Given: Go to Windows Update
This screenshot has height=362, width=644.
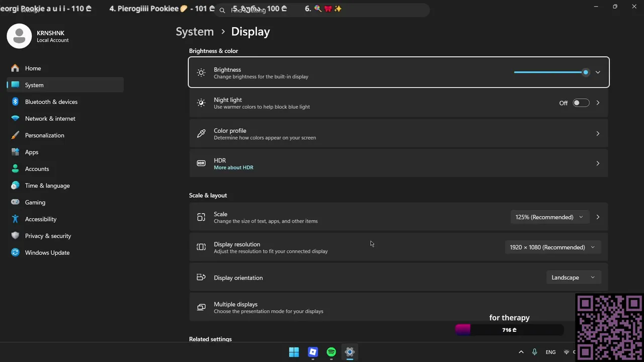Looking at the screenshot, I should point(65,252).
